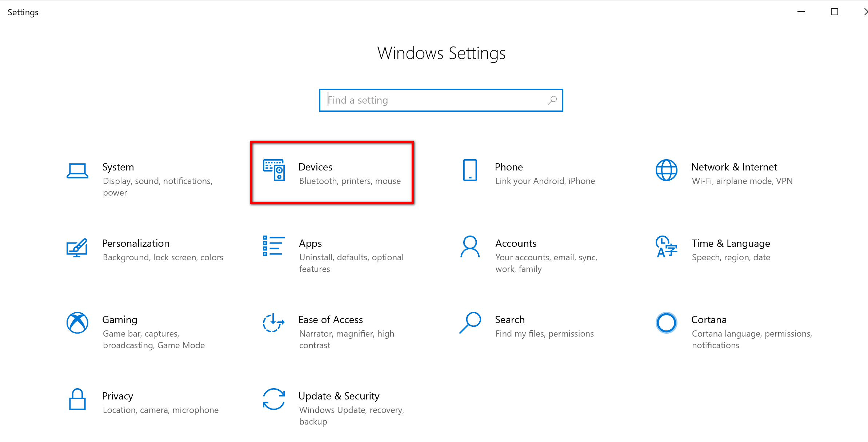
Task: Select the Network & Internet label
Action: point(734,167)
